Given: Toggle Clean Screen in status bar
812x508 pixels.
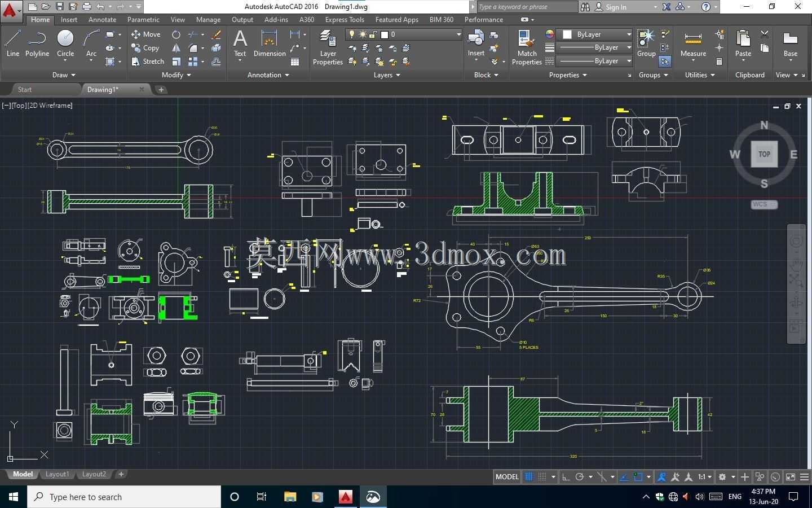Looking at the screenshot, I should (791, 477).
